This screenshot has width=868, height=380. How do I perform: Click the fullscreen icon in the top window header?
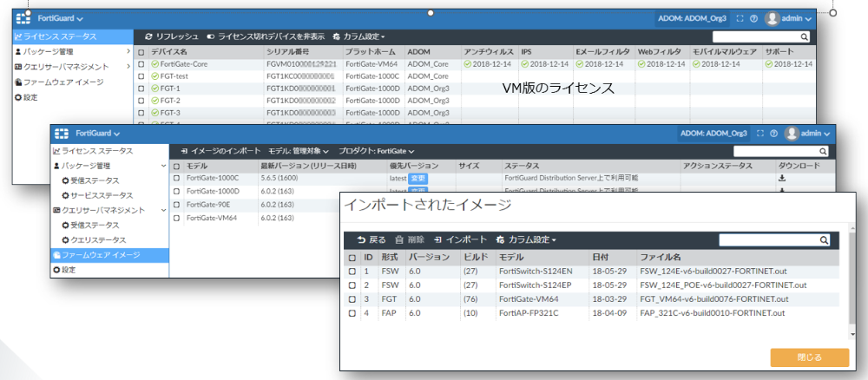click(740, 18)
